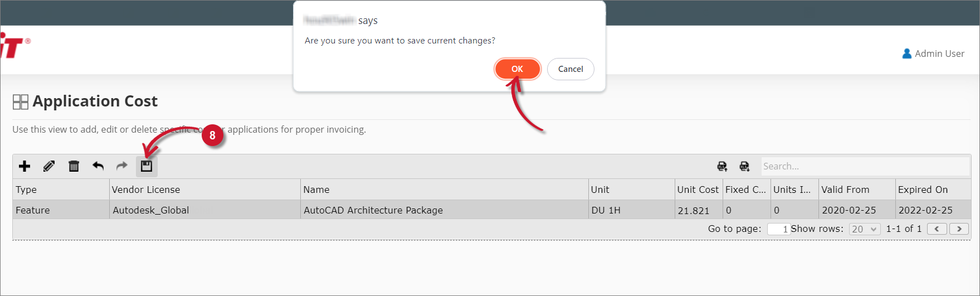Viewport: 980px width, 296px height.
Task: Click the Add new record plus icon
Action: point(25,166)
